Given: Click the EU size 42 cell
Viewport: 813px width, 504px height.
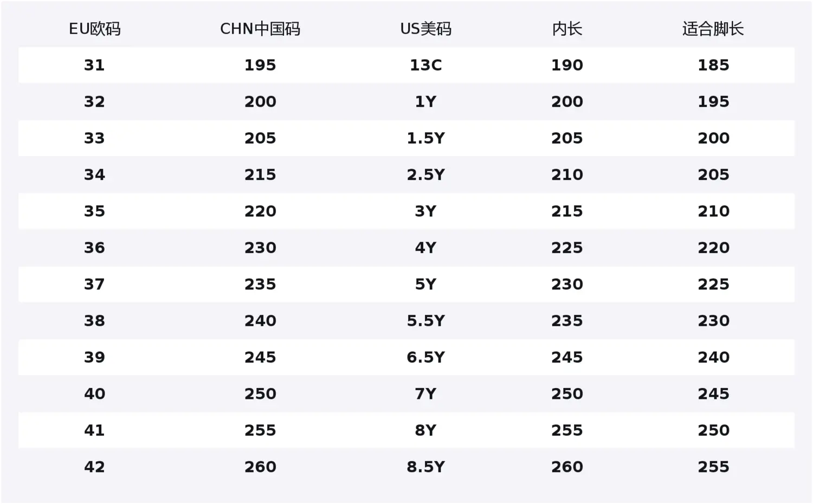Looking at the screenshot, I should coord(94,467).
